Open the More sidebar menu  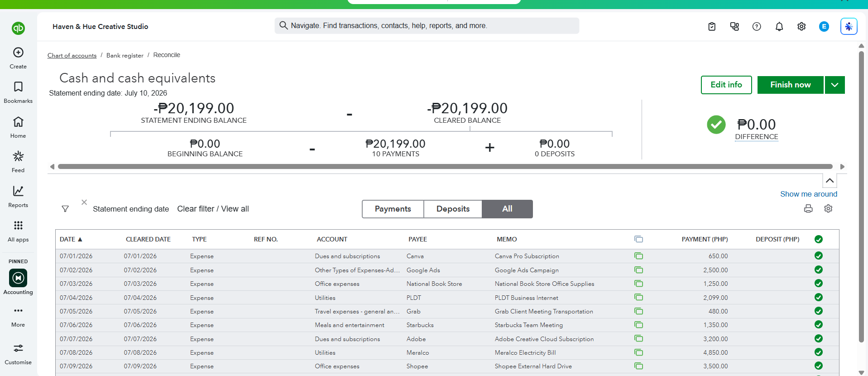tap(18, 317)
